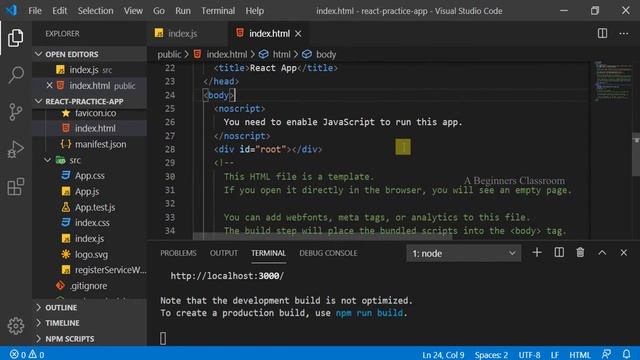The image size is (640, 360).
Task: Split the terminal pane
Action: (x=559, y=253)
